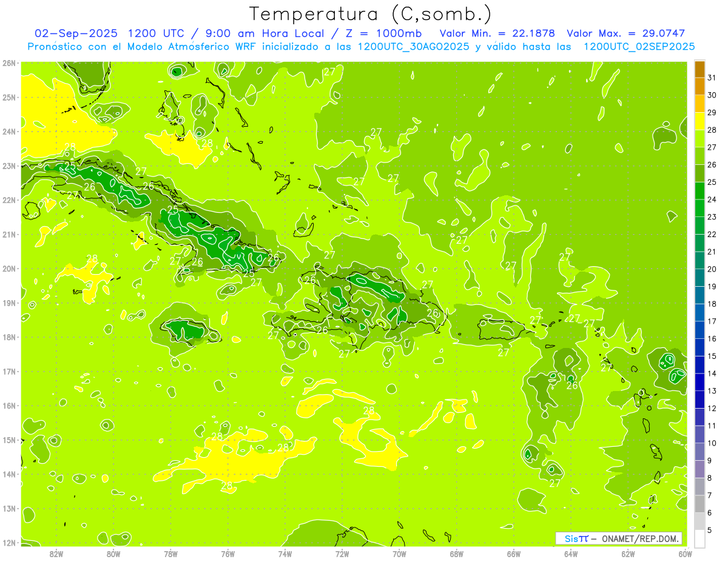Click the title "Temperatura (C,somb.)"
Screen dimensions: 728x562
coord(370,14)
